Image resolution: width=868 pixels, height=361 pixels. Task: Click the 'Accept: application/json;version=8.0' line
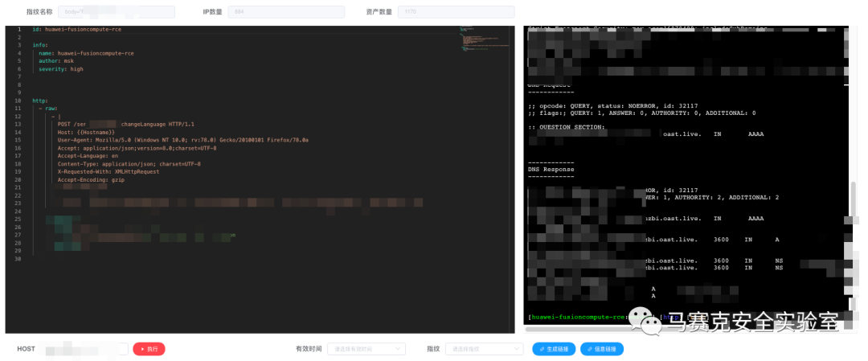pos(137,149)
